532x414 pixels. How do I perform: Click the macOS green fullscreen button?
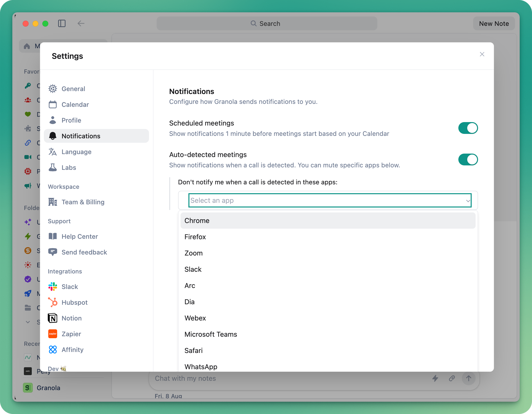click(45, 23)
